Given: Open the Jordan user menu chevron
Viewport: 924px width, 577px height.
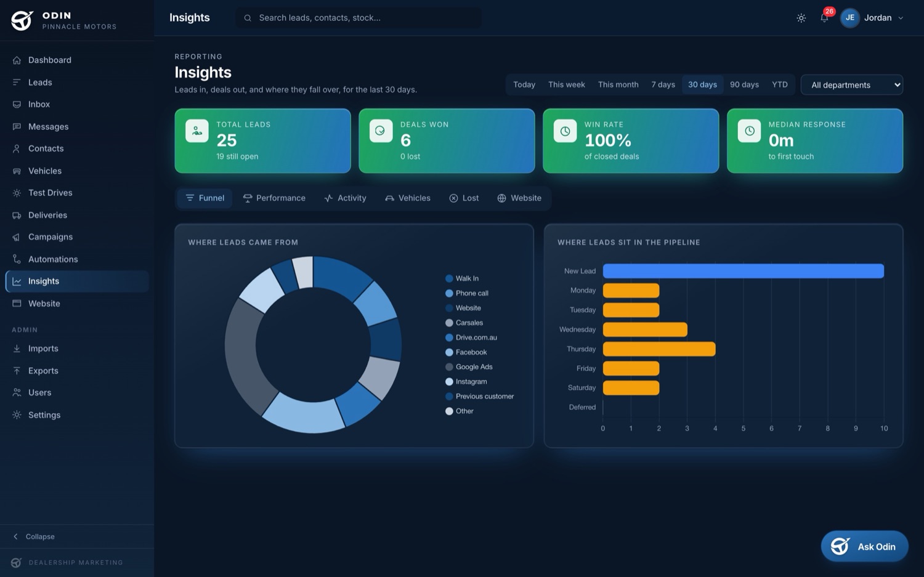Looking at the screenshot, I should pyautogui.click(x=901, y=18).
